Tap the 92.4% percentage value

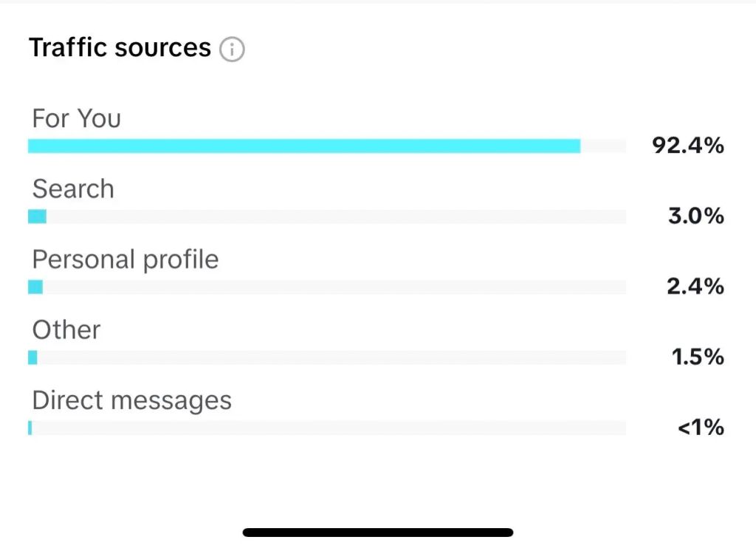[x=687, y=146]
